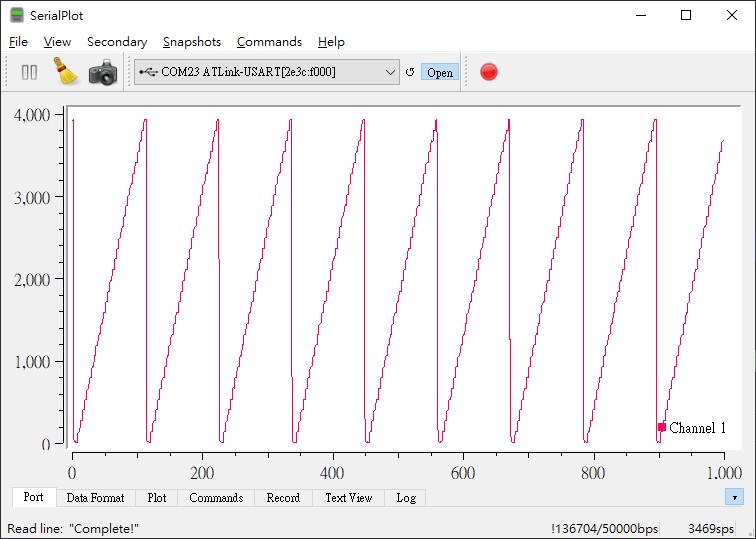This screenshot has width=756, height=539.
Task: Open the Secondary menu
Action: point(117,42)
